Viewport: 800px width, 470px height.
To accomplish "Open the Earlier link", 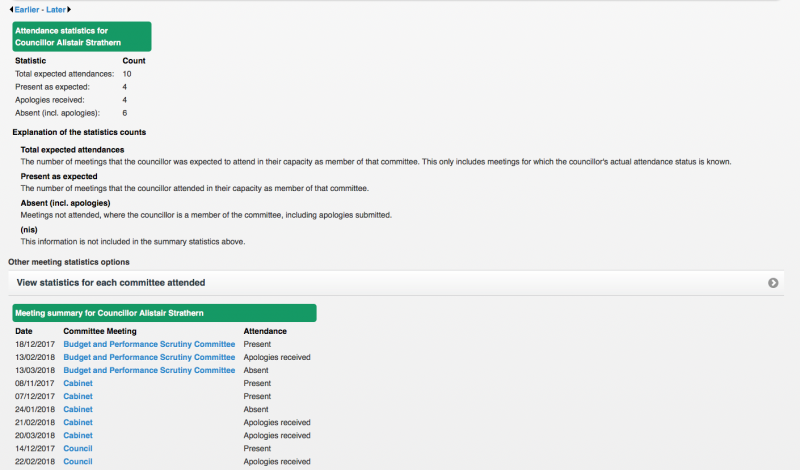I will click(27, 9).
